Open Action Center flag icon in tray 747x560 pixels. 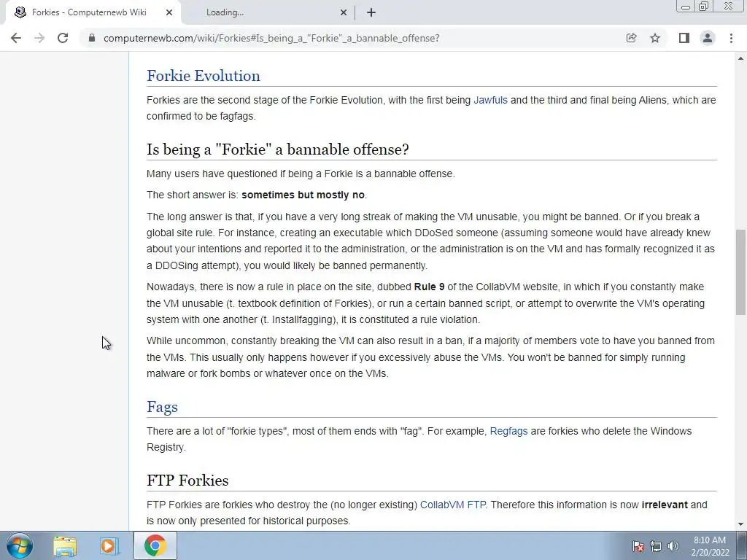coord(638,546)
